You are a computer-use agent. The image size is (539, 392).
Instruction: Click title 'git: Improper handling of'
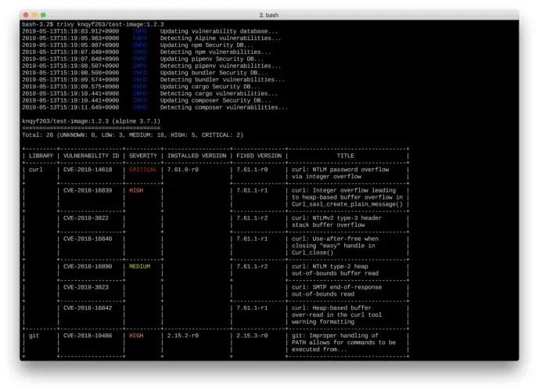[x=335, y=336]
